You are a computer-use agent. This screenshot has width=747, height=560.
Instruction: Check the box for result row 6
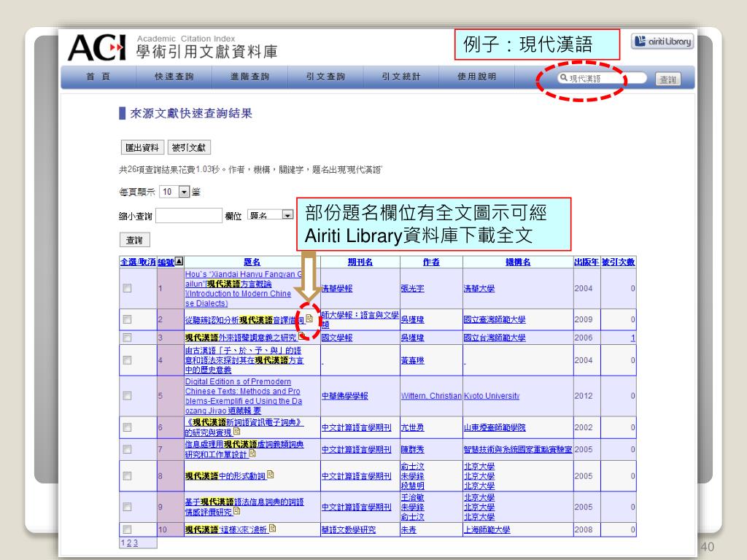(127, 427)
